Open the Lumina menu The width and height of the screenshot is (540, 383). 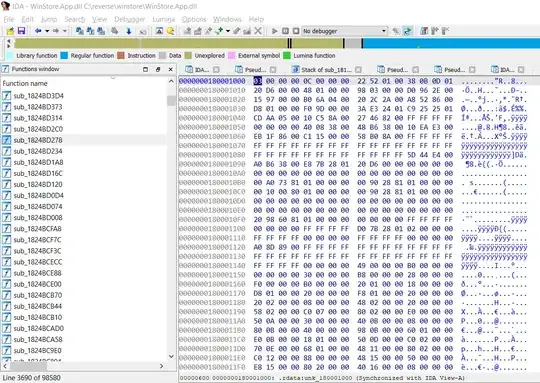tap(164, 19)
